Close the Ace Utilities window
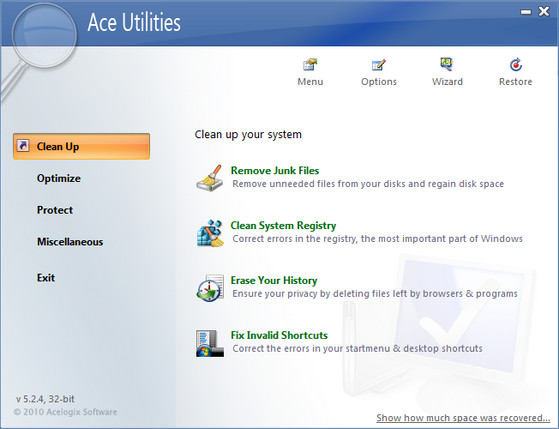This screenshot has width=559, height=429. point(544,11)
